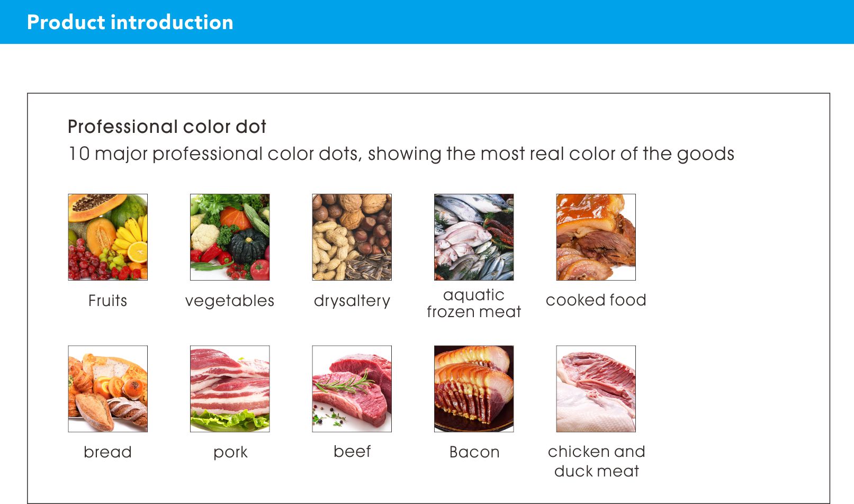Select the chicken and duck meat picture
The width and height of the screenshot is (854, 504).
pyautogui.click(x=596, y=389)
